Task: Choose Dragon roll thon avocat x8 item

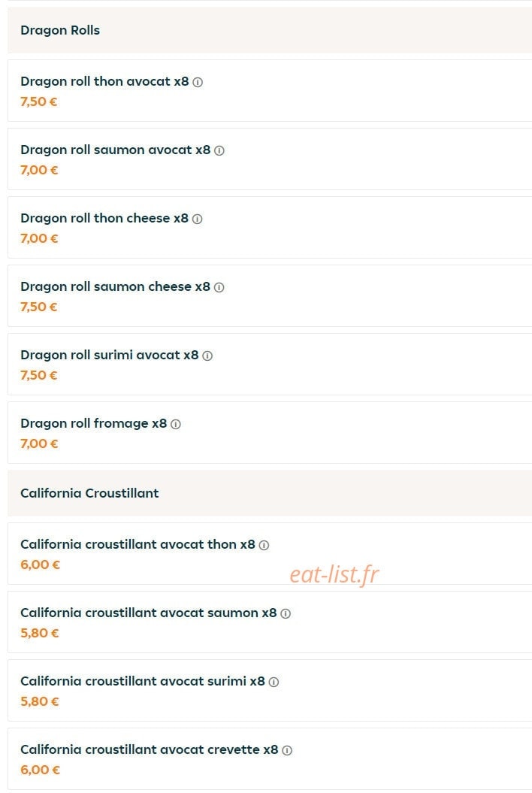Action: tap(270, 90)
